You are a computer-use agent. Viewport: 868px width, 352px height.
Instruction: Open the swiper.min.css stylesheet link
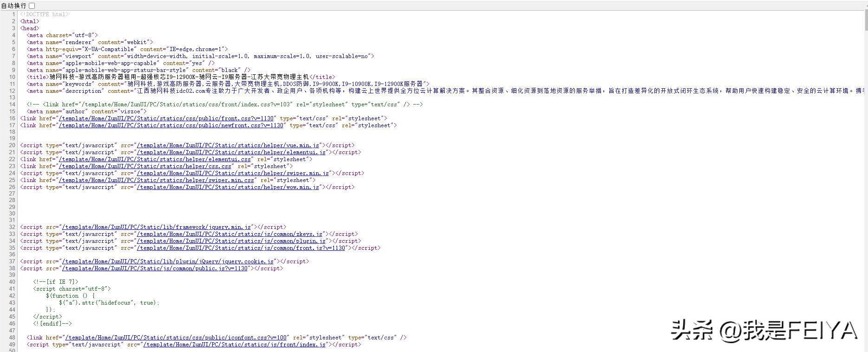157,180
